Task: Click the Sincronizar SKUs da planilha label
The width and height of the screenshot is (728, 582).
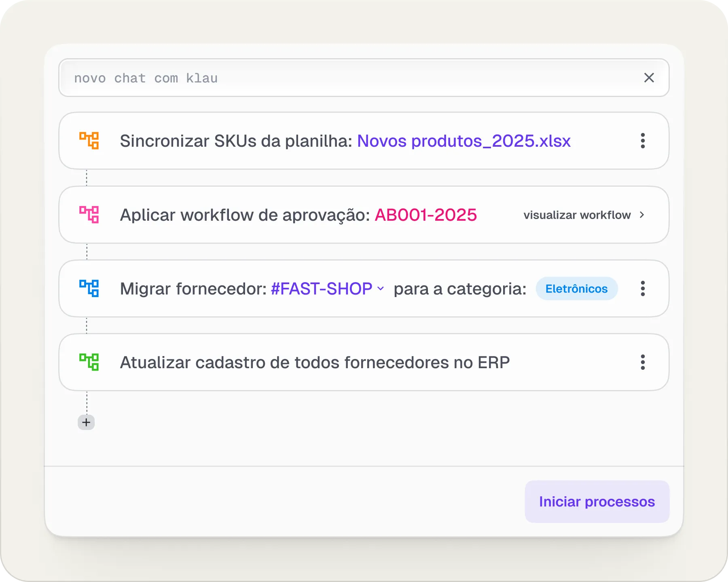Action: [x=237, y=141]
